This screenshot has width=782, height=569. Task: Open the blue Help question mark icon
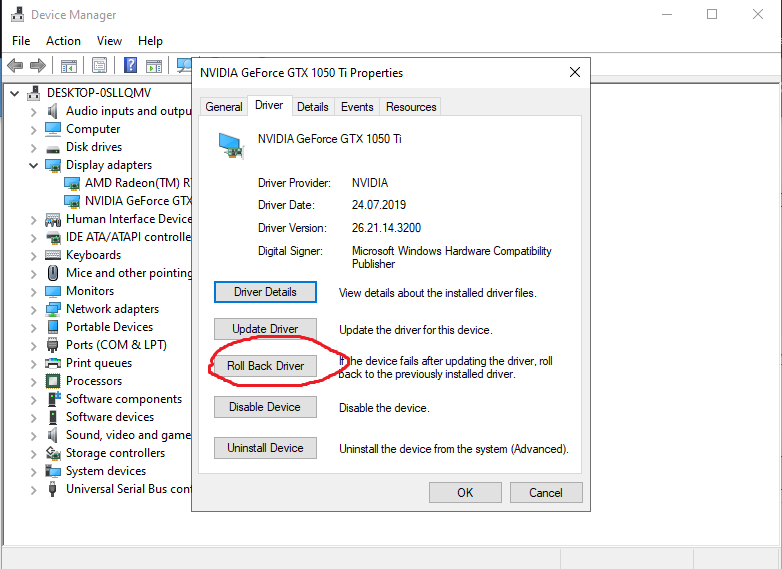pyautogui.click(x=130, y=65)
